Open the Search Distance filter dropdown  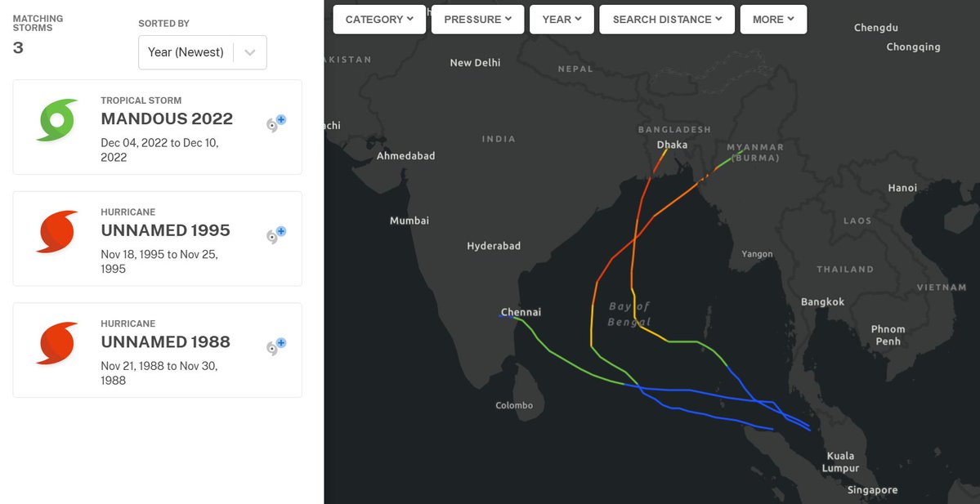click(667, 20)
